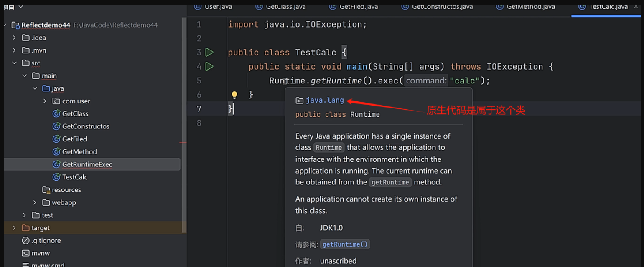This screenshot has height=267, width=644.
Task: Click the GetMethod class icon in tree
Action: (56, 151)
